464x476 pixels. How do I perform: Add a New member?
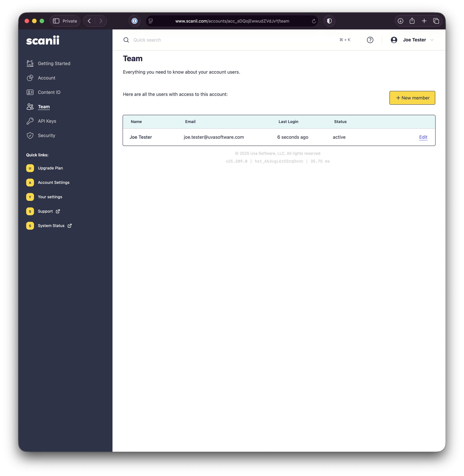(412, 98)
